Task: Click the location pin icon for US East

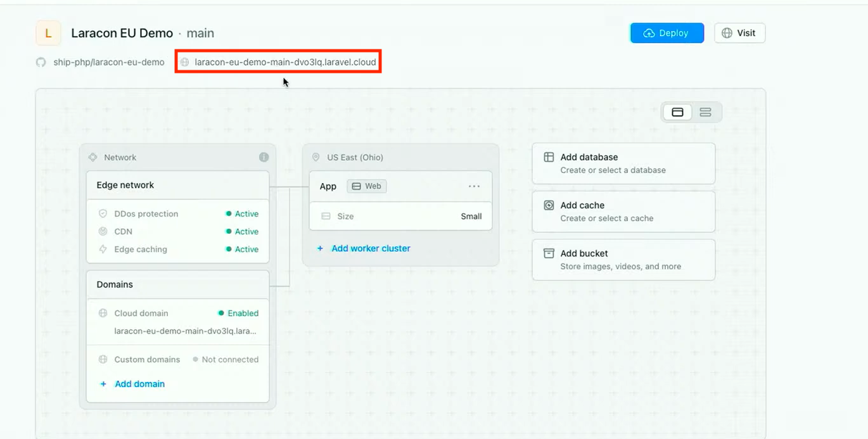Action: [316, 157]
